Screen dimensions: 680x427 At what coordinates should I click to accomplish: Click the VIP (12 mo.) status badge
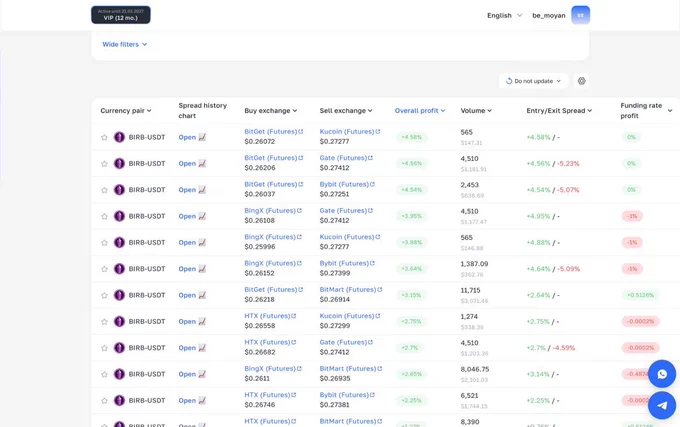click(x=121, y=15)
